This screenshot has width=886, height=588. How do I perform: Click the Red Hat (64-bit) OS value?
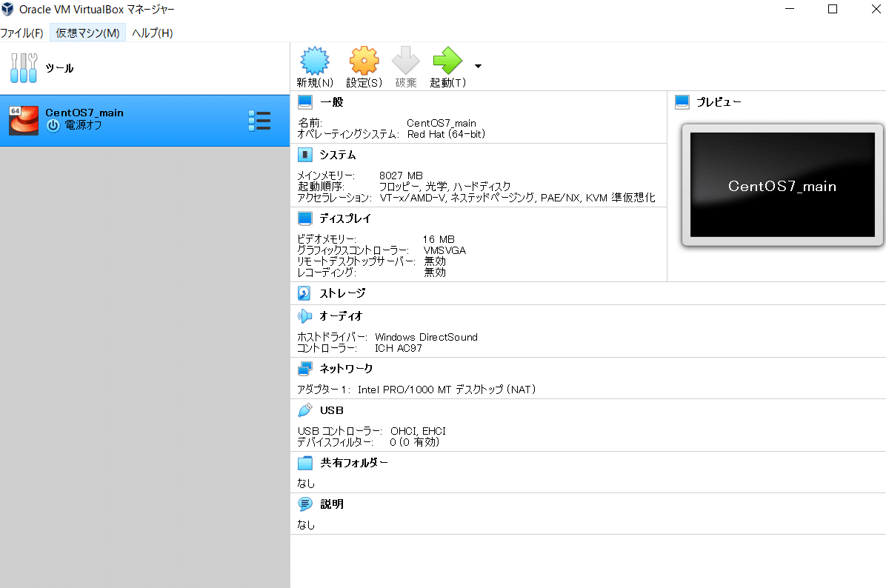pos(446,135)
